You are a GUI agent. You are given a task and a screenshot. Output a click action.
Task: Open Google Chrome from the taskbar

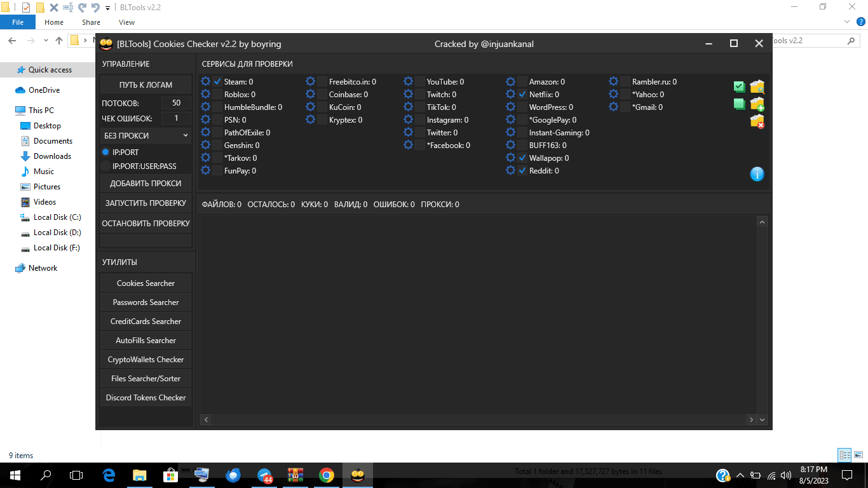pyautogui.click(x=327, y=475)
